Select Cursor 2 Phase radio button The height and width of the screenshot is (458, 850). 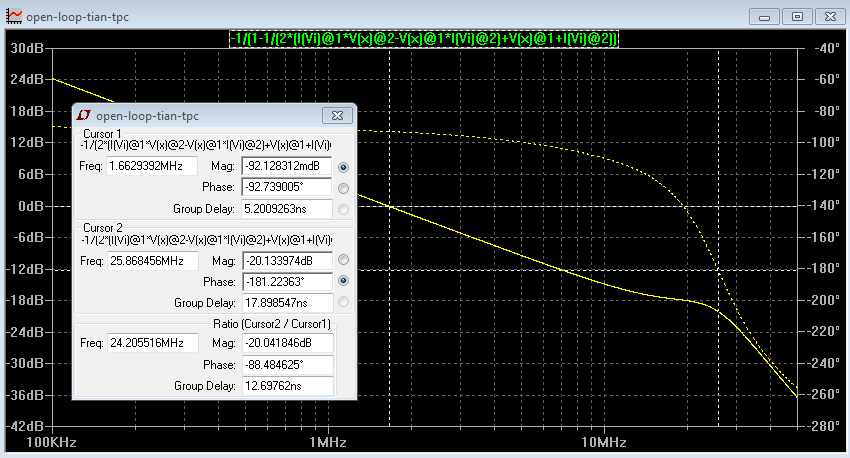(x=343, y=281)
